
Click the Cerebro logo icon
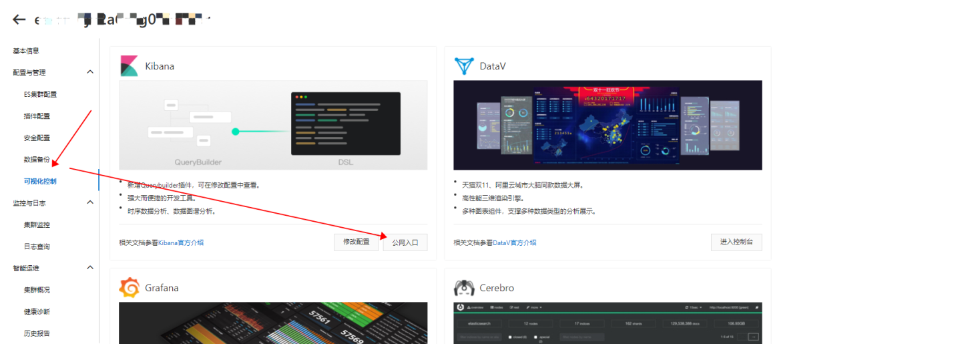coord(463,288)
